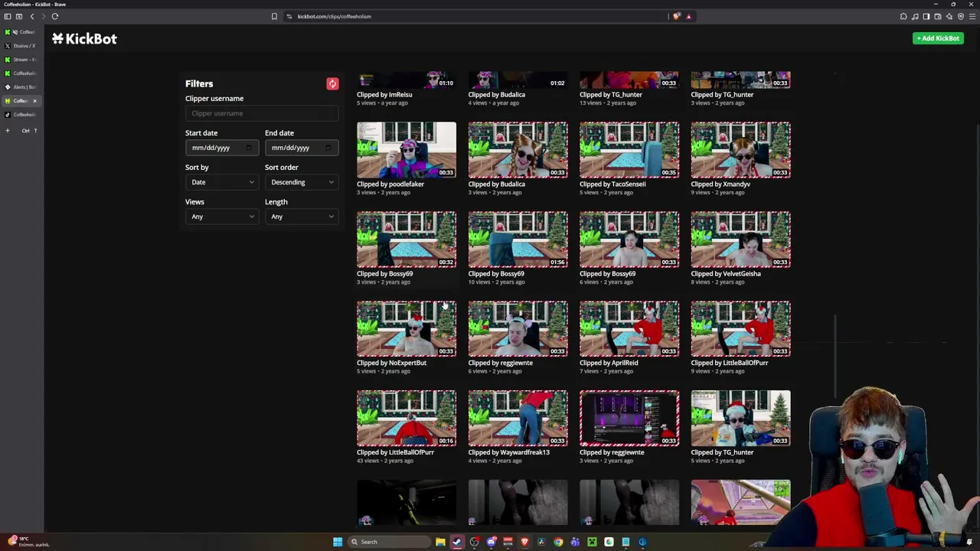Switch to the Stream Kick tab
Screen dimensions: 980x551
pyautogui.click(x=20, y=60)
